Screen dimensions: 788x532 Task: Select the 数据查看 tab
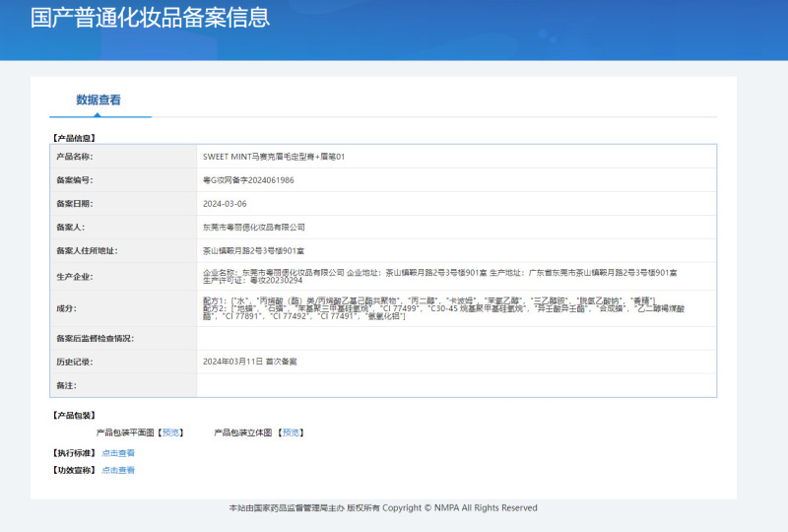tap(98, 100)
